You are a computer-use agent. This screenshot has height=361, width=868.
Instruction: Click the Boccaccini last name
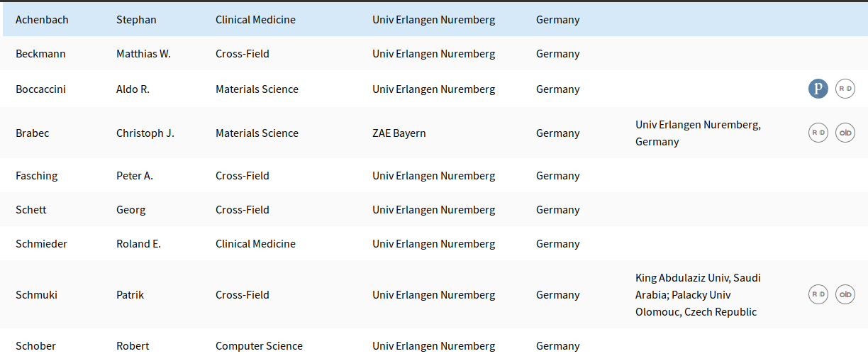tap(40, 89)
